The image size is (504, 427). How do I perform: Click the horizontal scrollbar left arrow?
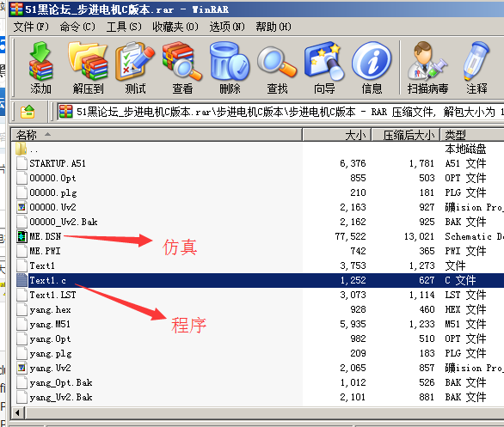(x=18, y=412)
